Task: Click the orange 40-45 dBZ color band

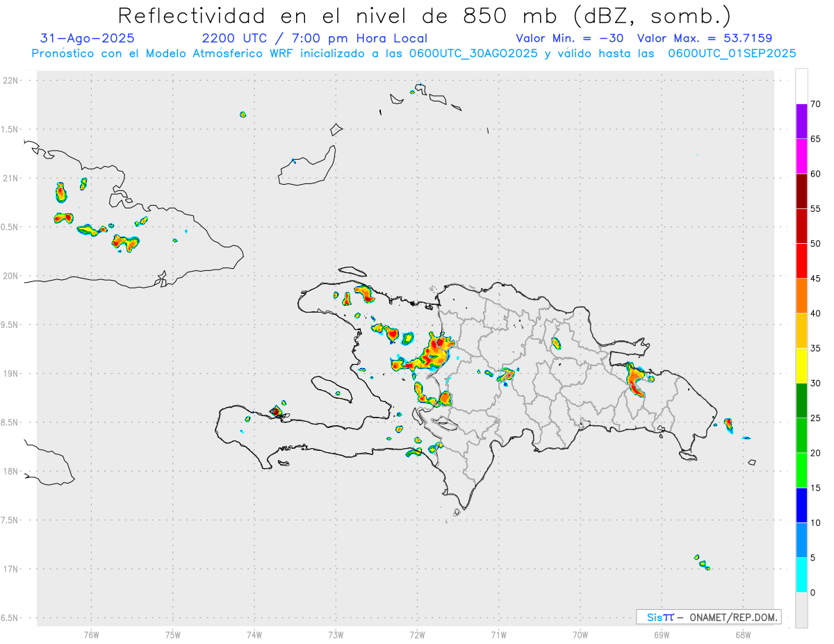Action: coord(801,296)
